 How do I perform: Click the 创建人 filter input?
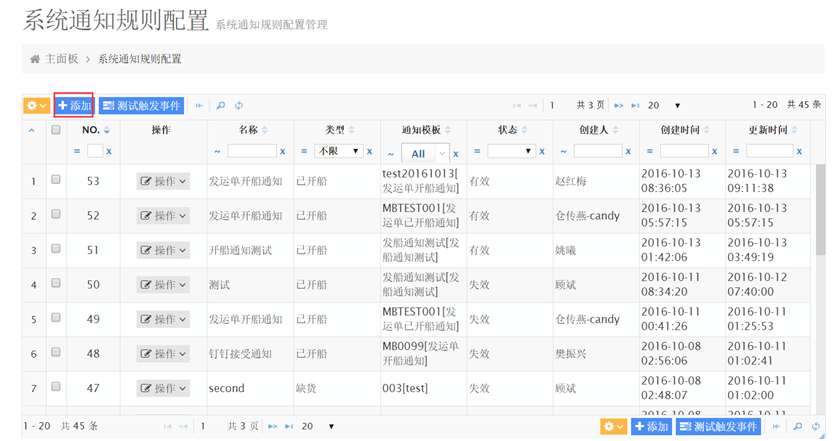coord(598,152)
